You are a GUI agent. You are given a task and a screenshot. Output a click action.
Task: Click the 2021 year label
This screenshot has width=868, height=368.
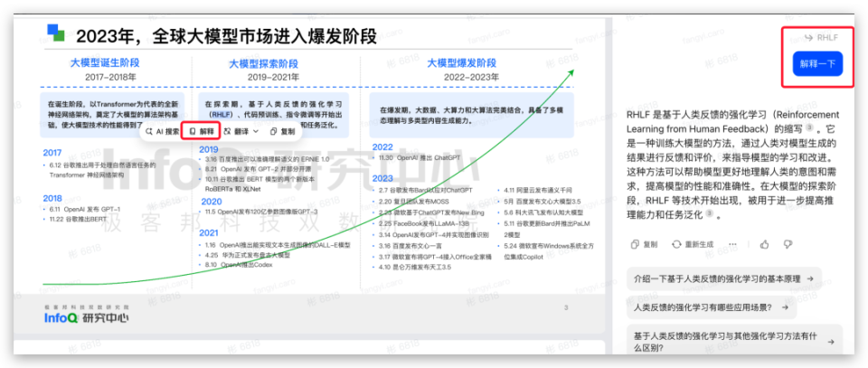coord(209,233)
